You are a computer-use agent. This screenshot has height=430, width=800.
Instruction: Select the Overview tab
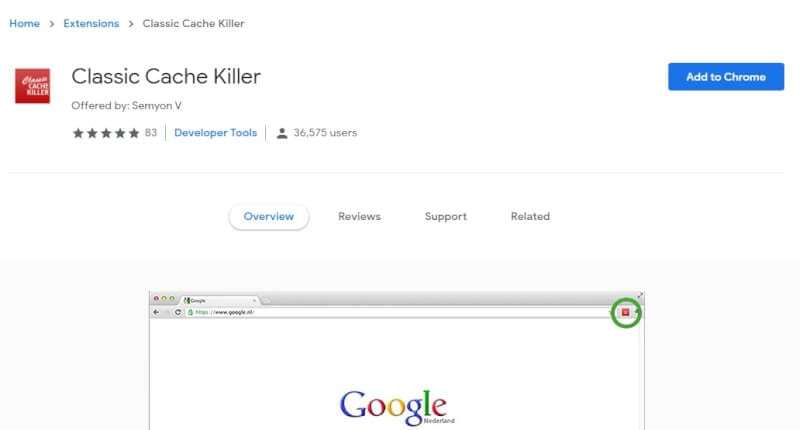269,217
